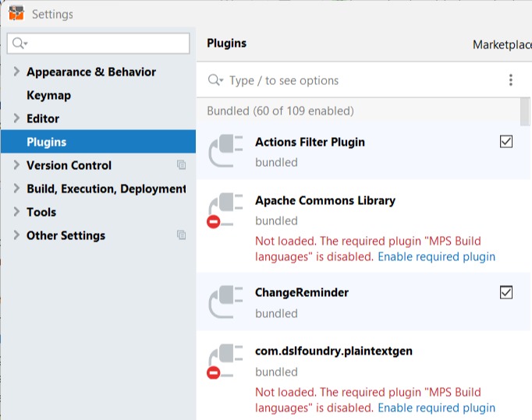Expand the Editor settings node
The image size is (532, 420).
pyautogui.click(x=17, y=118)
